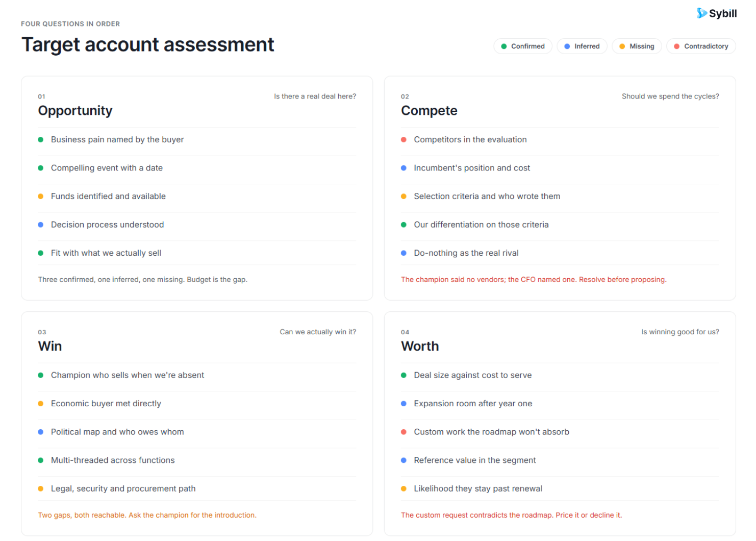
Task: Click the 'Budget is the gap' summary note
Action: [143, 280]
